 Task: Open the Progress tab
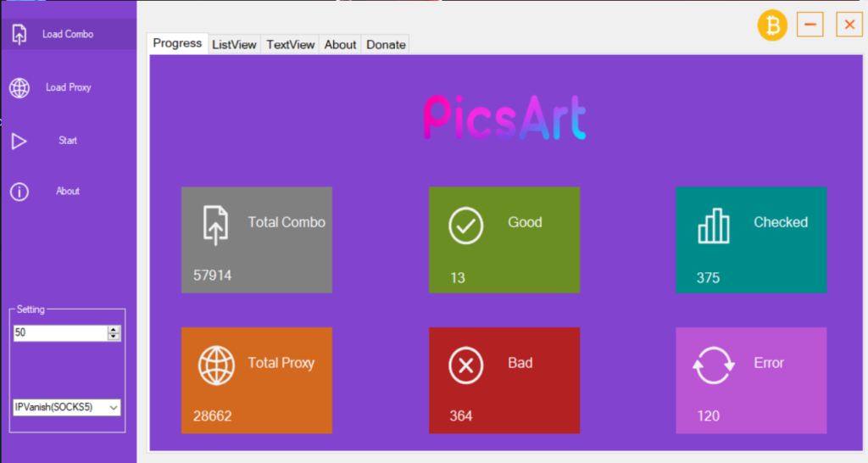pos(177,43)
